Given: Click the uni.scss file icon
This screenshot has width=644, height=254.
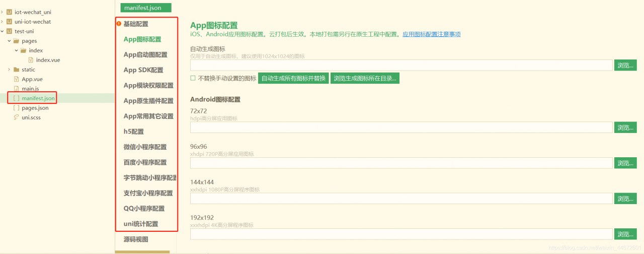Looking at the screenshot, I should [17, 117].
